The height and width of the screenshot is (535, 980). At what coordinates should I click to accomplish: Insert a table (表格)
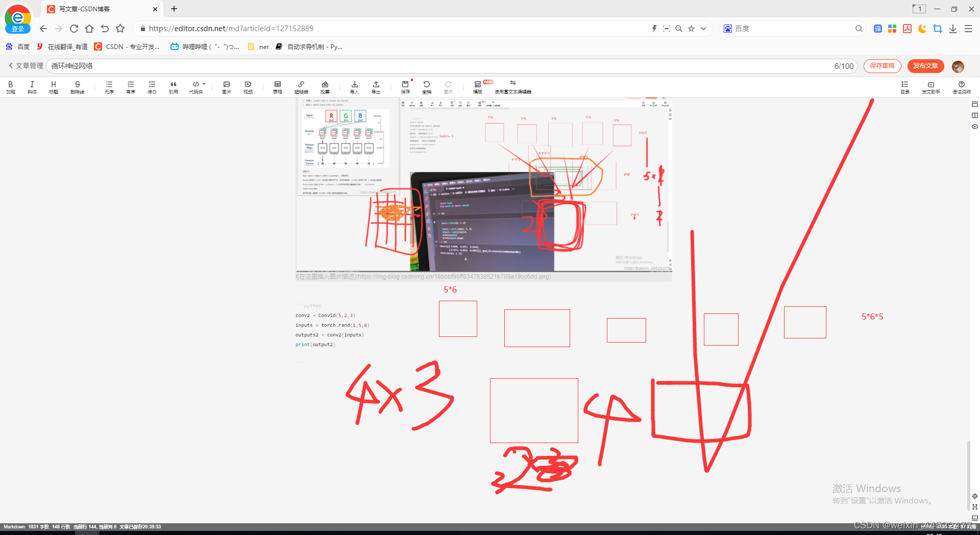pyautogui.click(x=278, y=87)
